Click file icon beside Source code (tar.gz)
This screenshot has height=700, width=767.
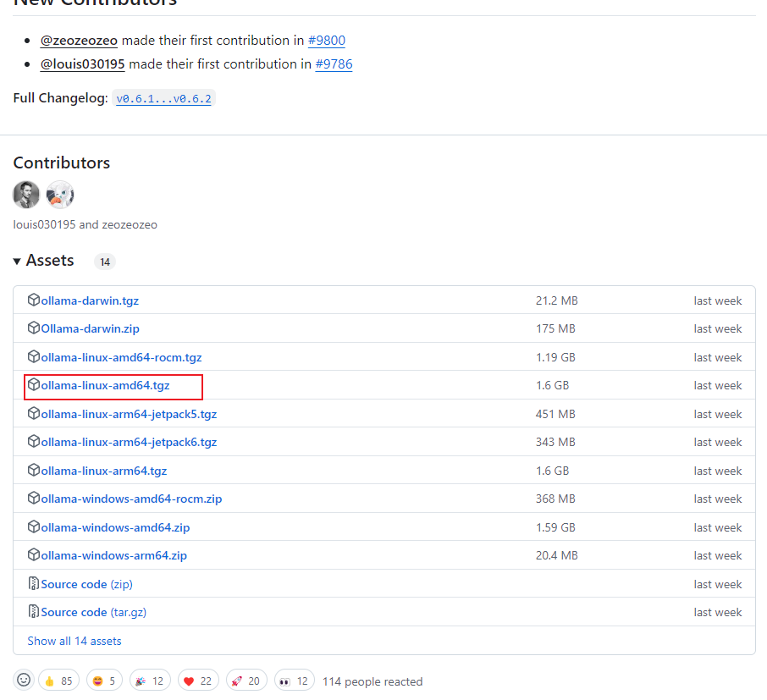click(33, 611)
